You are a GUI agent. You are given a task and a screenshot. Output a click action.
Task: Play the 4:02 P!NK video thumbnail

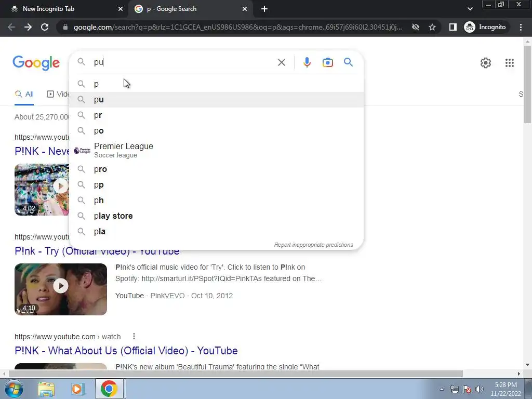(x=42, y=190)
